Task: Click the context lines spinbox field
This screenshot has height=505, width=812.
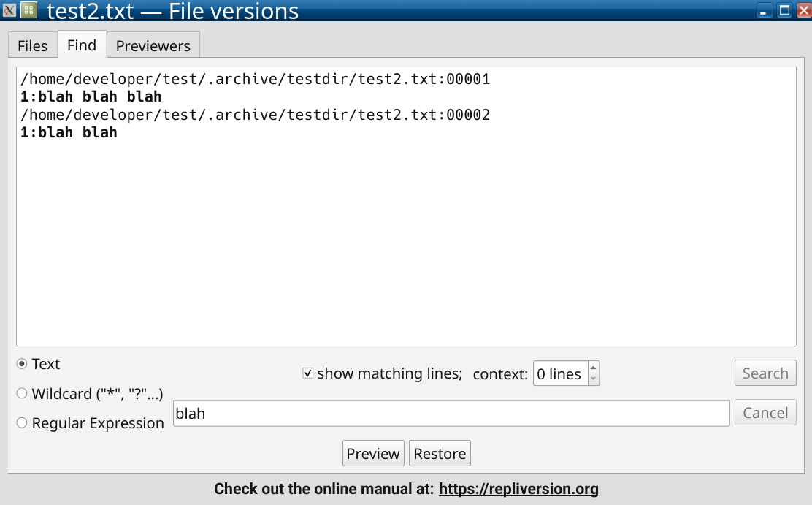Action: click(x=561, y=374)
